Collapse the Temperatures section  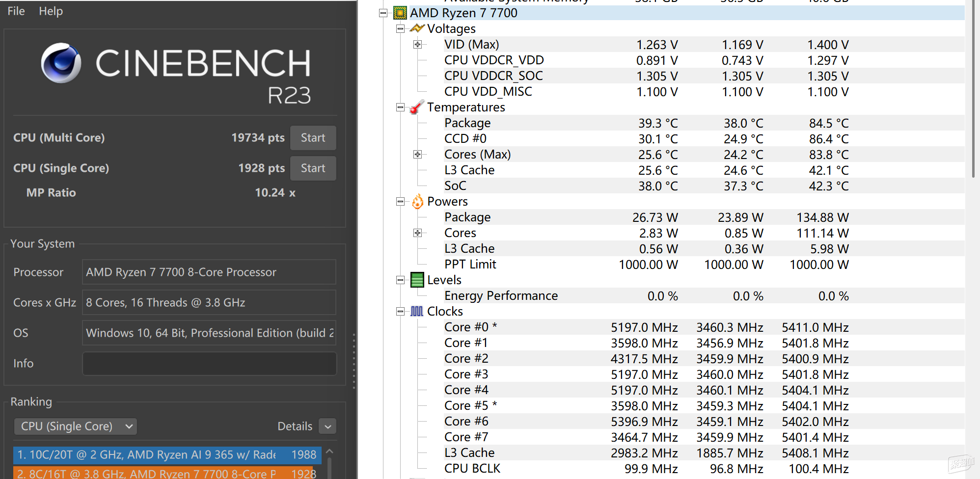(x=400, y=107)
